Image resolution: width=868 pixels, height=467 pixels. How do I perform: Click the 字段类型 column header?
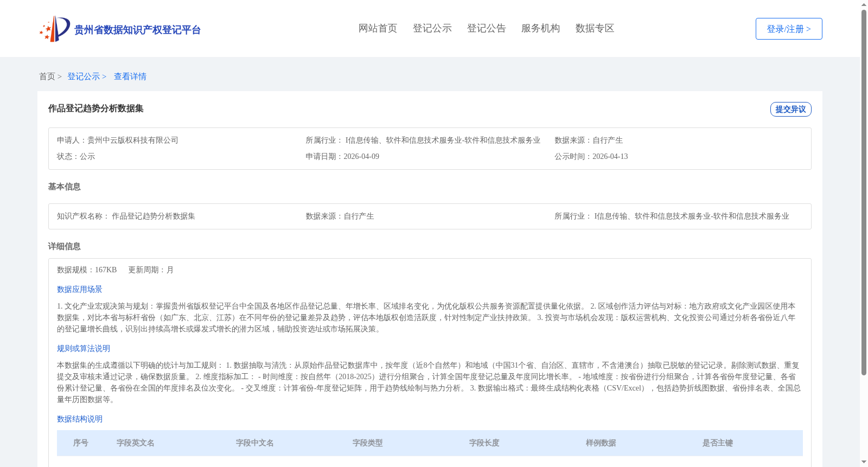pyautogui.click(x=368, y=443)
